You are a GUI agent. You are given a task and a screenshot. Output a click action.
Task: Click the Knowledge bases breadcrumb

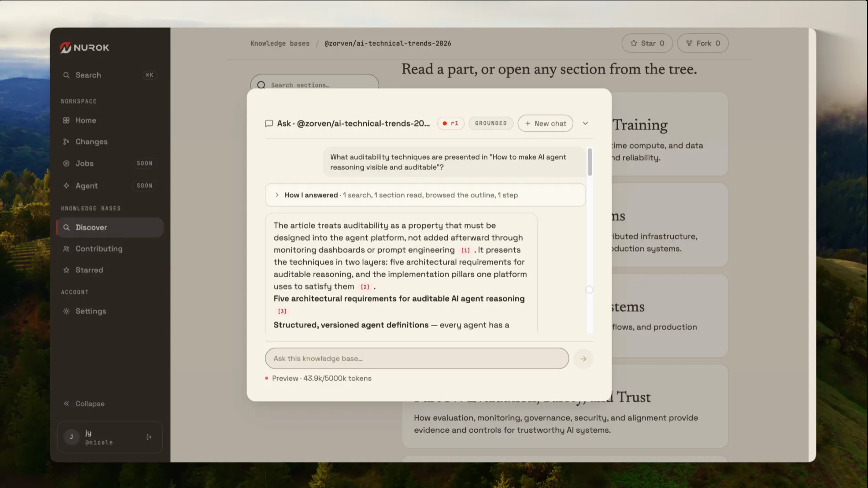point(279,43)
